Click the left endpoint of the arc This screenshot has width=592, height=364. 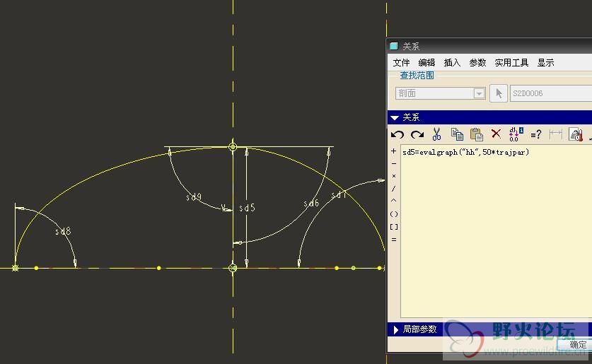pos(15,268)
